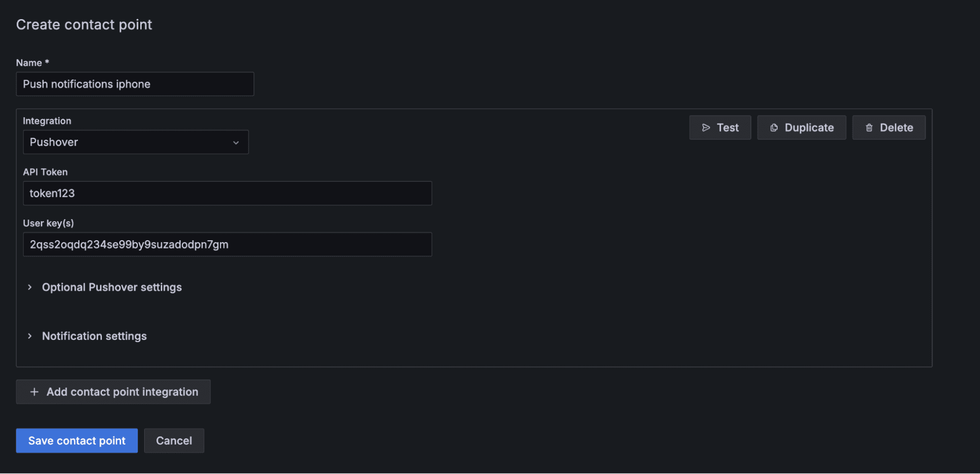Expand the Optional Pushover settings section
The width and height of the screenshot is (980, 474).
[x=111, y=287]
